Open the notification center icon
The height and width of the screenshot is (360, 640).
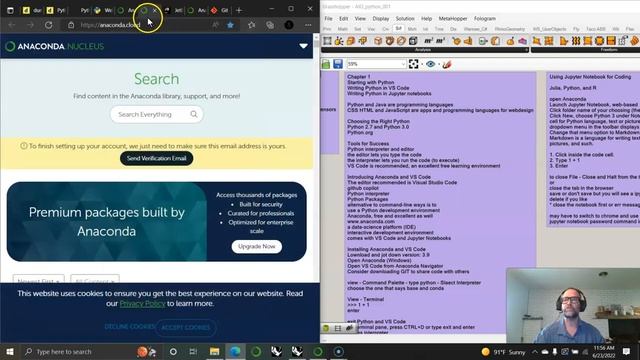627,351
